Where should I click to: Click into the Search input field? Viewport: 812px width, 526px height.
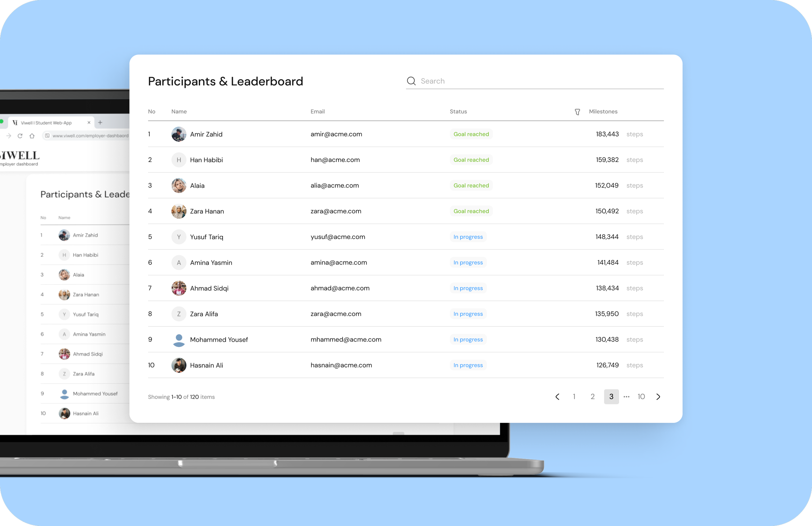[539, 81]
